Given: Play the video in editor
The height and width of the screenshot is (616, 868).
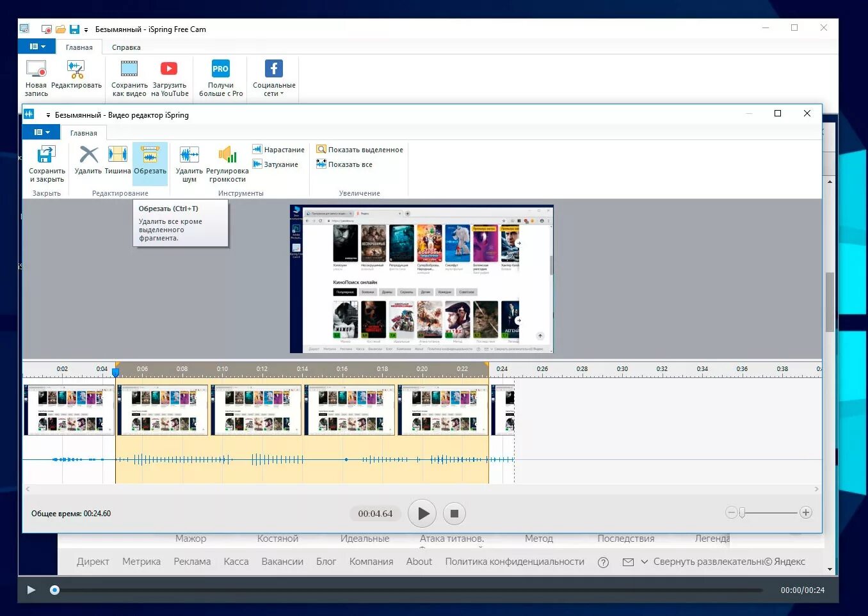Looking at the screenshot, I should pos(422,513).
